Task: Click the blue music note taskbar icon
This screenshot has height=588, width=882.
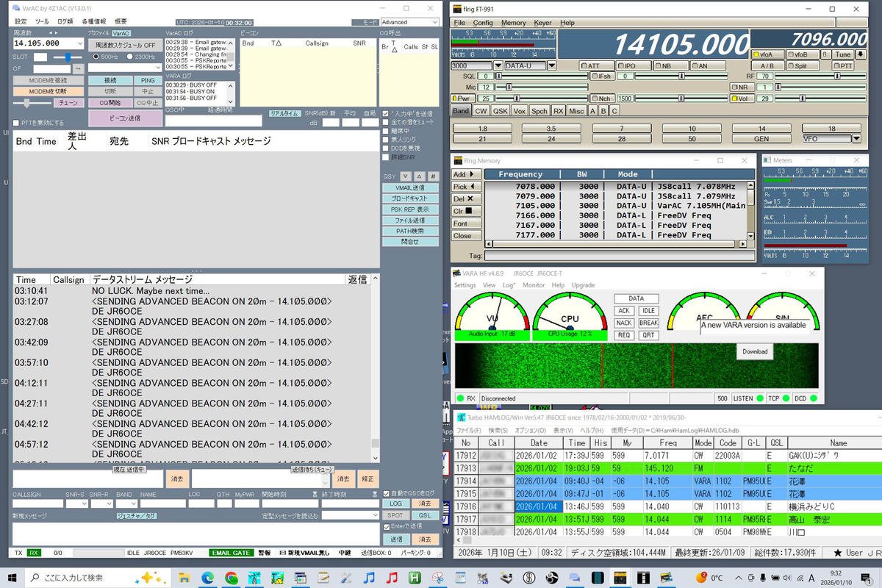Action: pyautogui.click(x=369, y=577)
